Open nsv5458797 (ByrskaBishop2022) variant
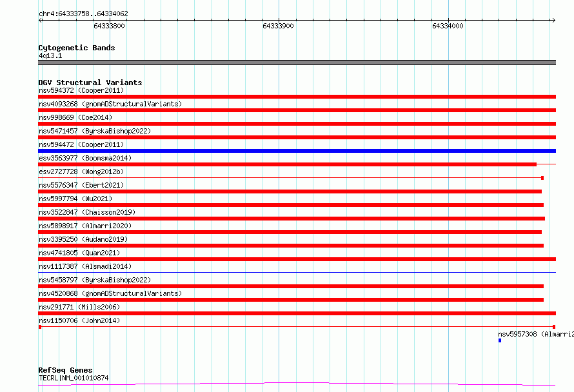Image resolution: width=574 pixels, height=392 pixels. tap(95, 280)
